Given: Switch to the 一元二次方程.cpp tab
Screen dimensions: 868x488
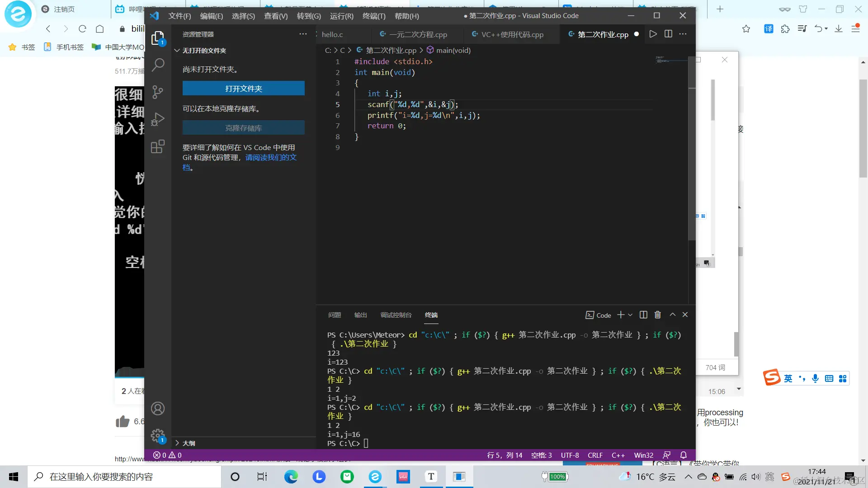Looking at the screenshot, I should tap(418, 35).
